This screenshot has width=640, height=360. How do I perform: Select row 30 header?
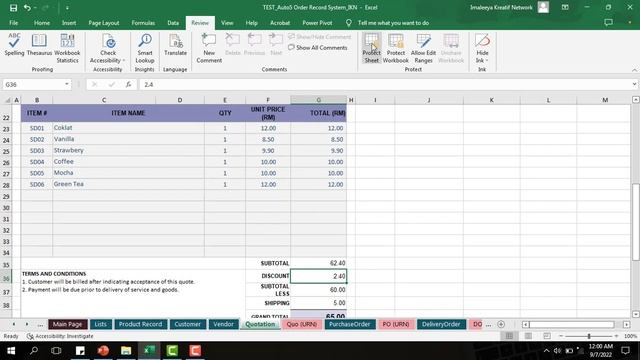tap(6, 208)
